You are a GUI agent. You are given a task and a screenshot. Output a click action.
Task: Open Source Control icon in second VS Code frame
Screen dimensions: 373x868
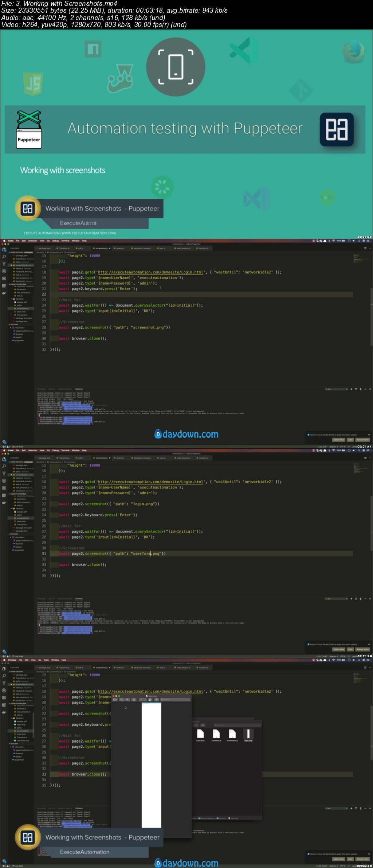pos(4,473)
